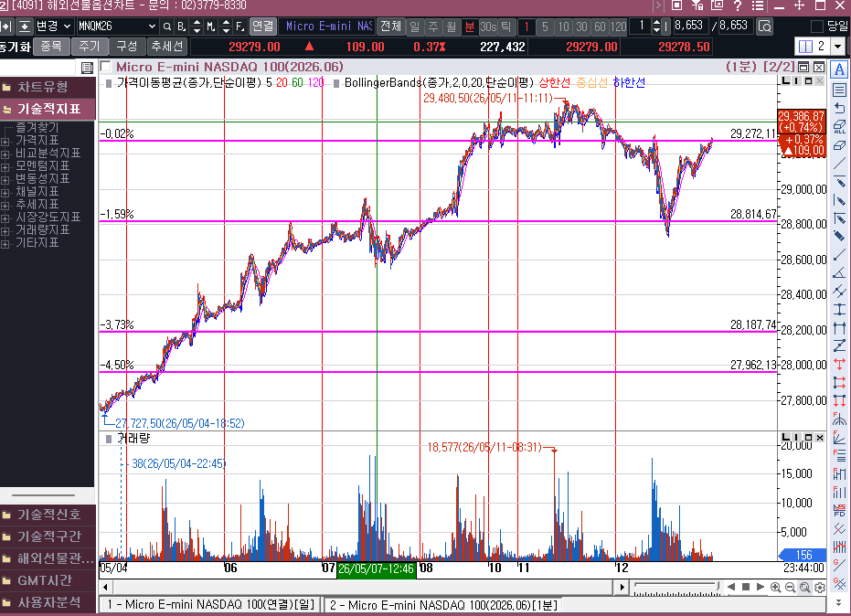Expand the 가격지표 tree node

[x=5, y=142]
